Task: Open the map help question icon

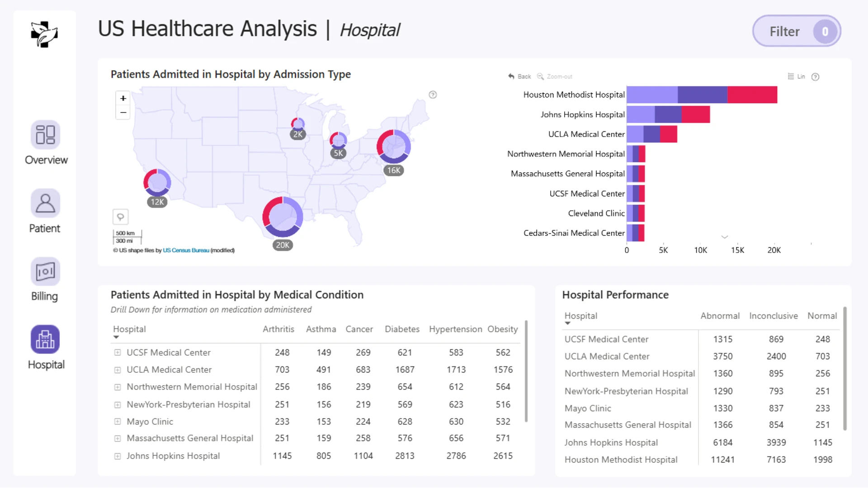Action: pos(433,95)
